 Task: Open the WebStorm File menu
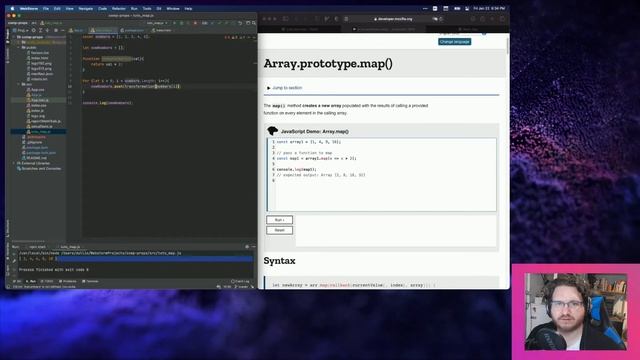click(46, 8)
